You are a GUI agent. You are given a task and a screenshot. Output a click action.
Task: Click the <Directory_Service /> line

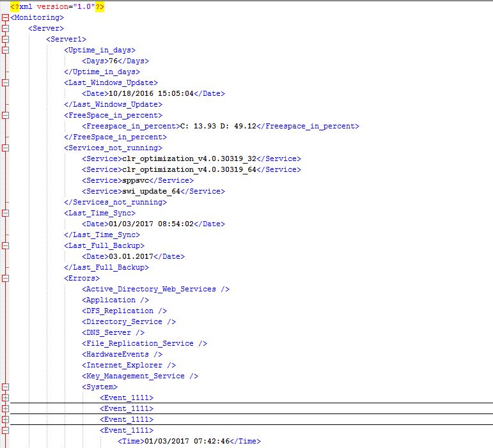click(x=129, y=321)
